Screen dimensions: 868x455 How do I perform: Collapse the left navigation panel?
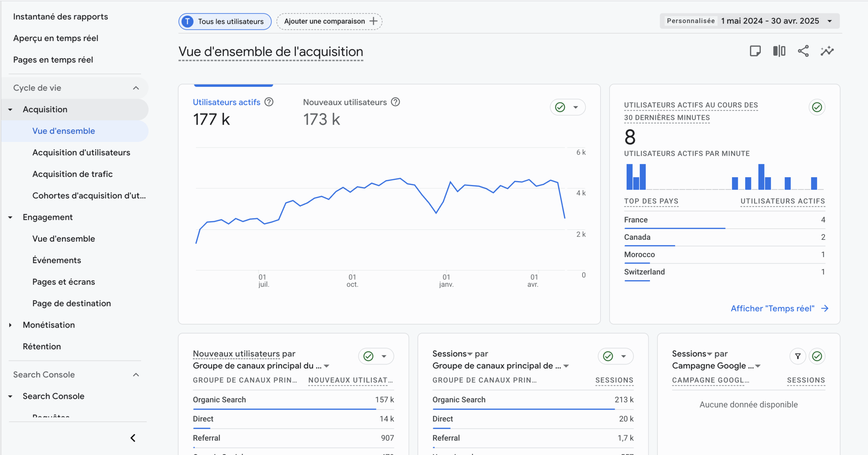point(133,438)
